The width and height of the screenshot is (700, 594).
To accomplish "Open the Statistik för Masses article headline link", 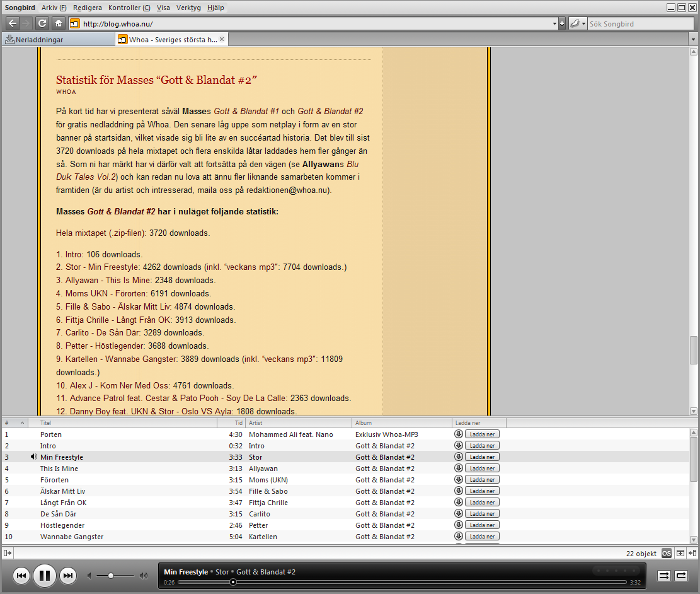I will [156, 80].
